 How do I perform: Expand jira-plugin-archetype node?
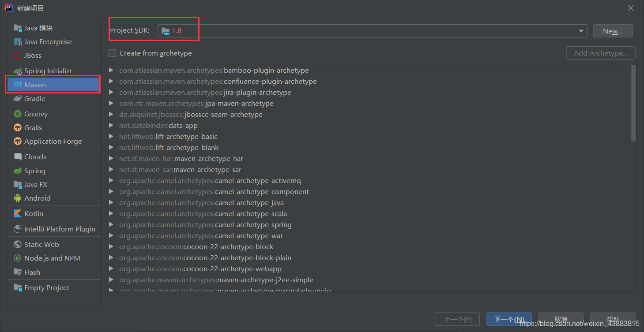pyautogui.click(x=111, y=93)
